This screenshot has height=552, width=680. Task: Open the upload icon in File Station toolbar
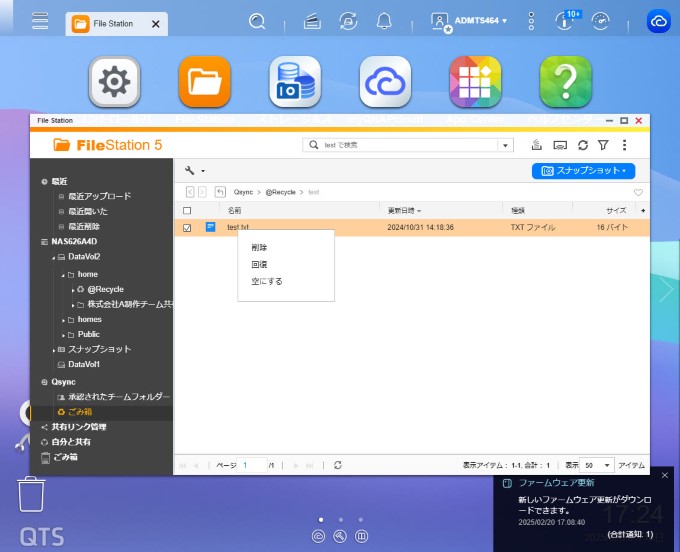[537, 145]
